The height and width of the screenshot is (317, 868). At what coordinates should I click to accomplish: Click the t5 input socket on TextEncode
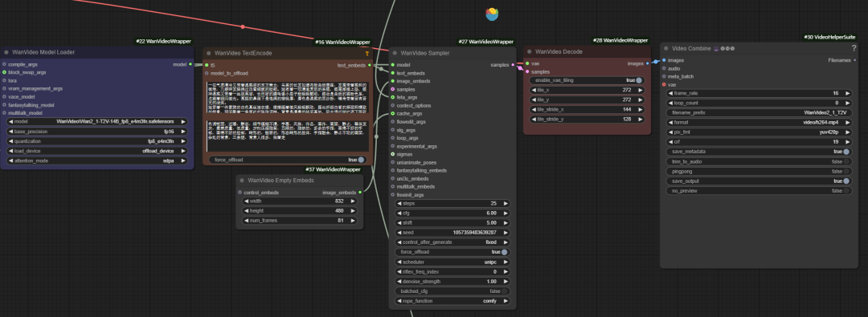(207, 65)
